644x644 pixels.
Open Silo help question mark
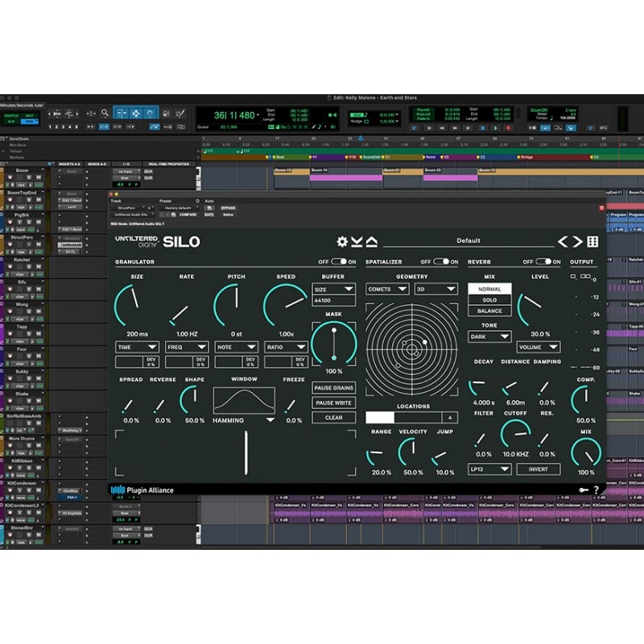597,489
